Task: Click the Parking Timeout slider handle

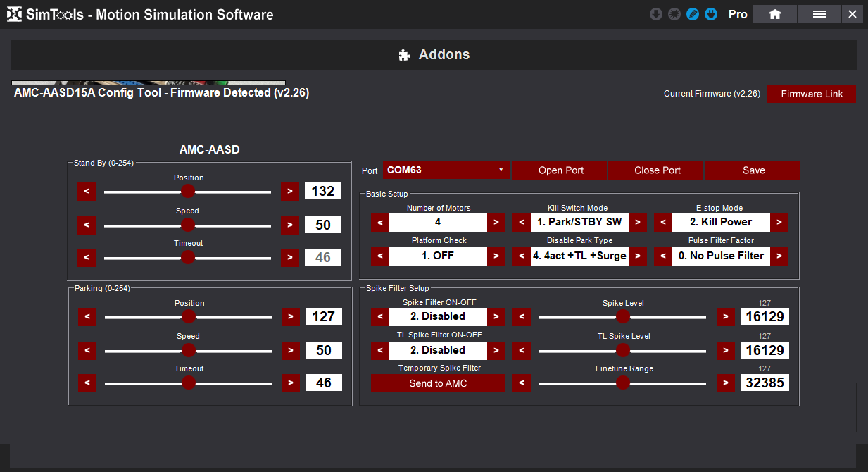Action: click(188, 383)
